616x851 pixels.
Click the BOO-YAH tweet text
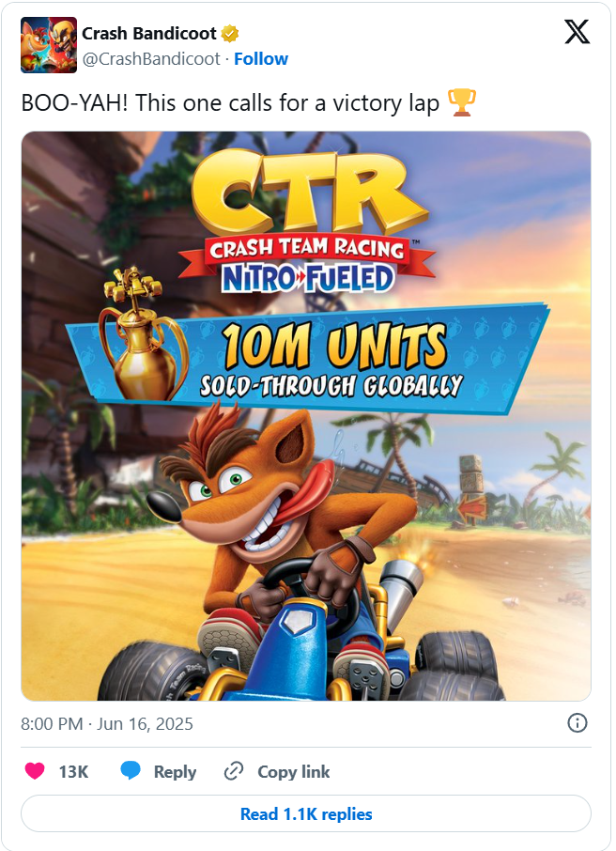pyautogui.click(x=230, y=102)
